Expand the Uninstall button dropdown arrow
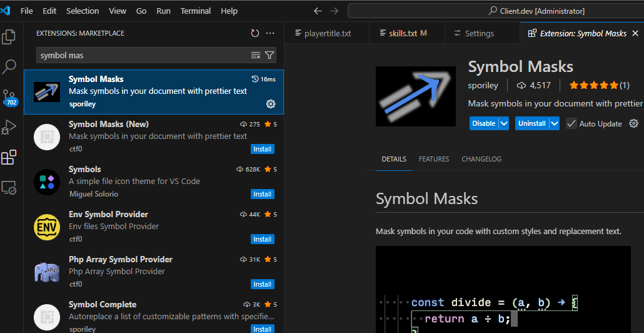The height and width of the screenshot is (333, 644). tap(555, 123)
